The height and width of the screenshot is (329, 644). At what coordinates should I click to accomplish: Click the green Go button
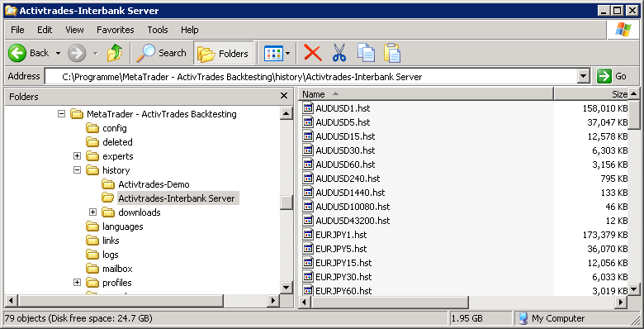612,76
